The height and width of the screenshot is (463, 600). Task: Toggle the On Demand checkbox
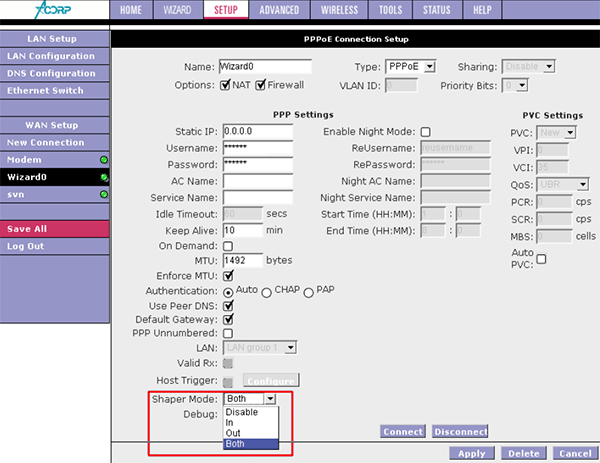tap(228, 246)
